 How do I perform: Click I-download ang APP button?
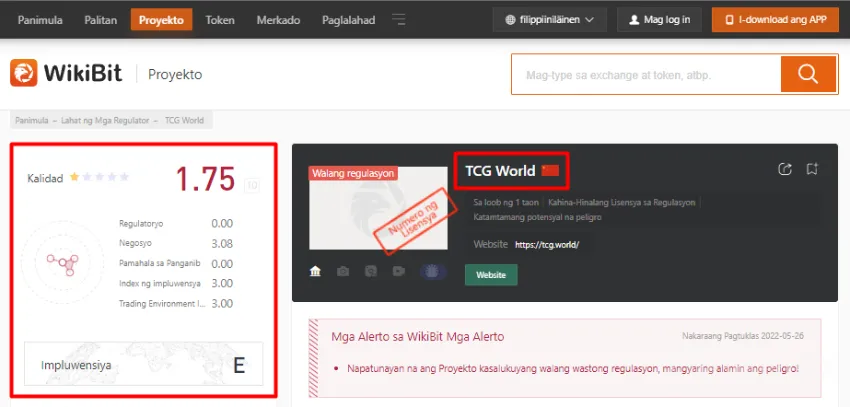coord(775,20)
